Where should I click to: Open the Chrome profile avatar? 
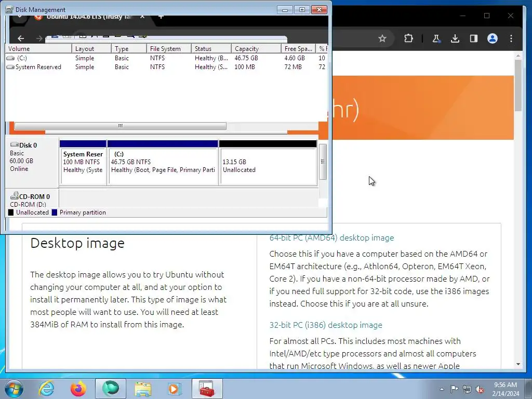493,38
